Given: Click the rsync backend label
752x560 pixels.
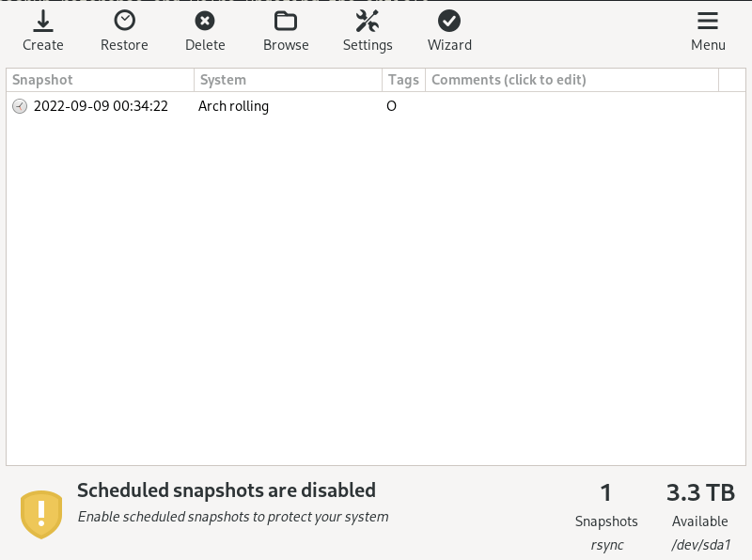Looking at the screenshot, I should click(606, 544).
